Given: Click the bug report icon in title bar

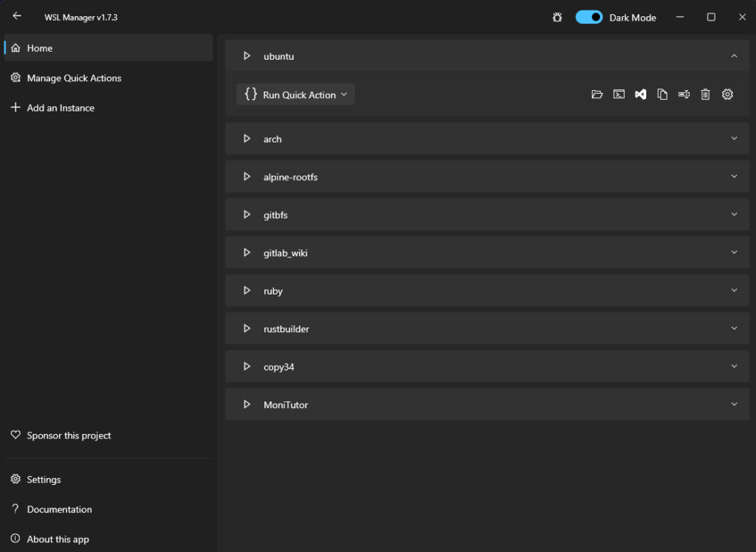Looking at the screenshot, I should pos(557,17).
